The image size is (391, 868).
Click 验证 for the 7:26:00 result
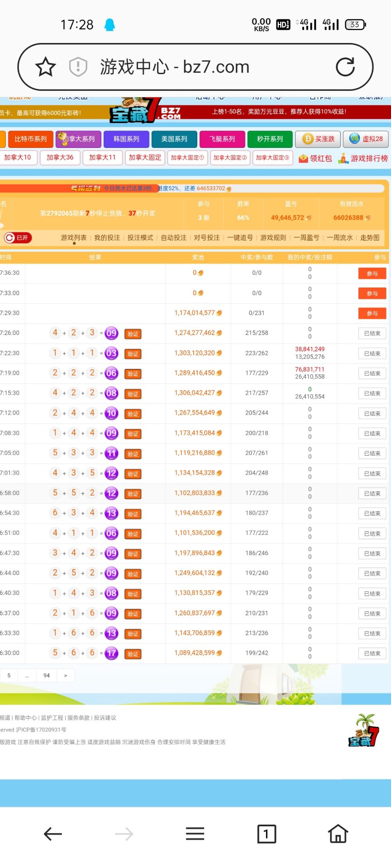[133, 334]
